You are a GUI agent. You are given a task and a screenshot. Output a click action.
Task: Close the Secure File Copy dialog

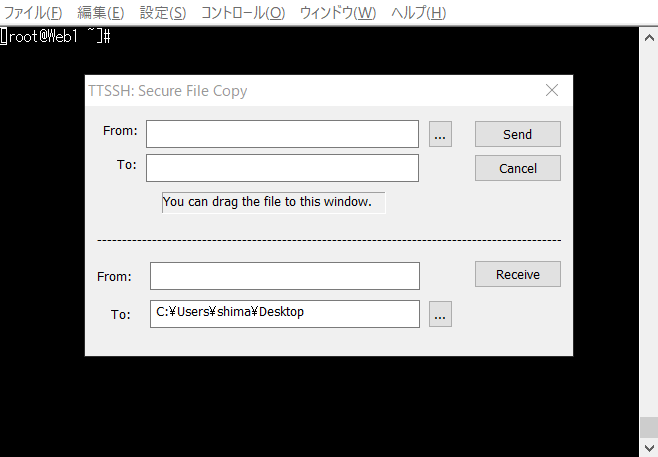tap(552, 90)
